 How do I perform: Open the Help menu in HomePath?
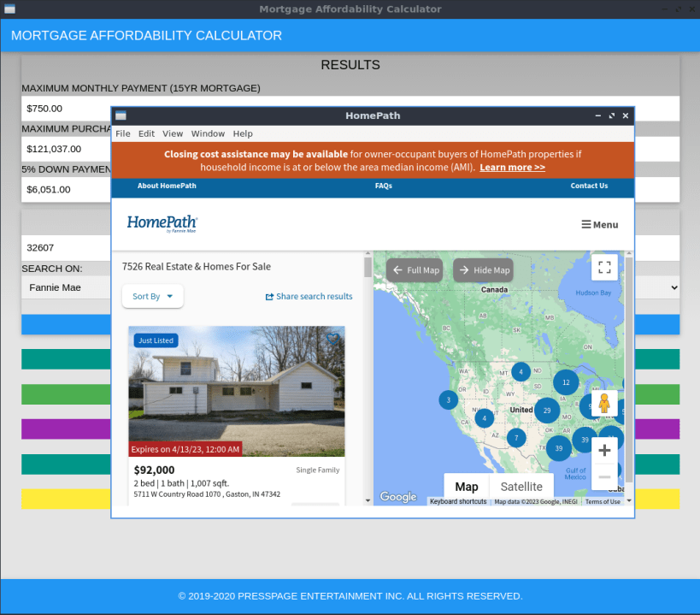coord(243,133)
